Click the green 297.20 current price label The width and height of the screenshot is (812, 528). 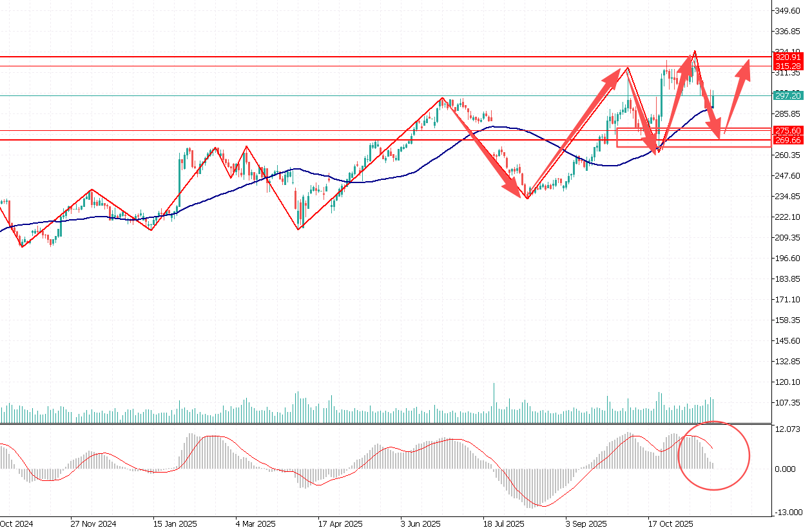(788, 95)
